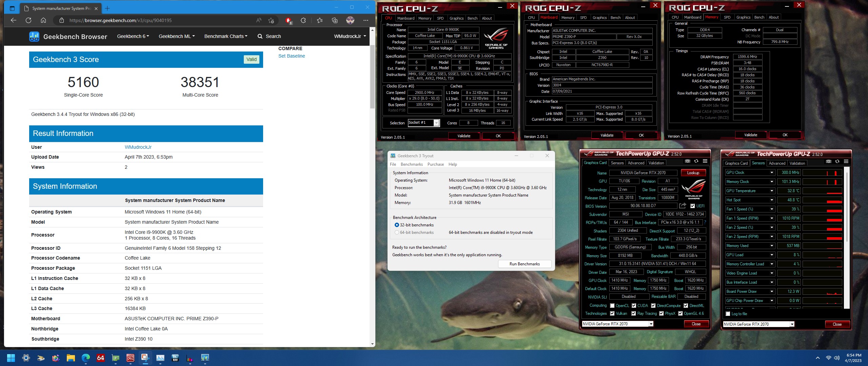This screenshot has width=868, height=366.
Task: Expand the GPU Clock sensor dropdown
Action: [x=772, y=172]
